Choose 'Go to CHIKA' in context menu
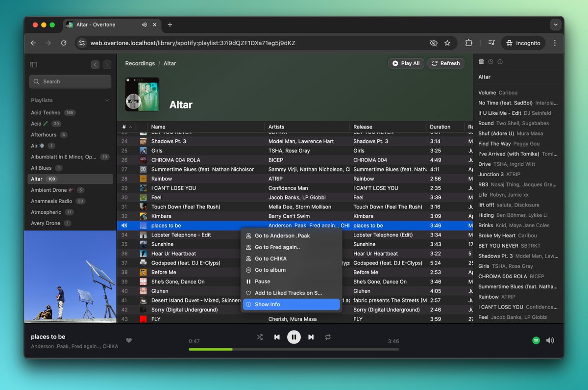The height and width of the screenshot is (390, 588). (292, 259)
